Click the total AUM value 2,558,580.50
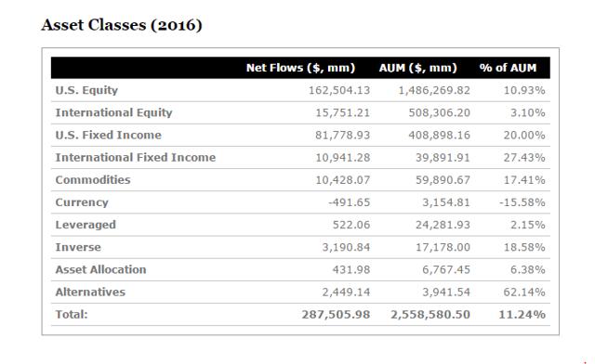The width and height of the screenshot is (595, 364). coord(430,315)
